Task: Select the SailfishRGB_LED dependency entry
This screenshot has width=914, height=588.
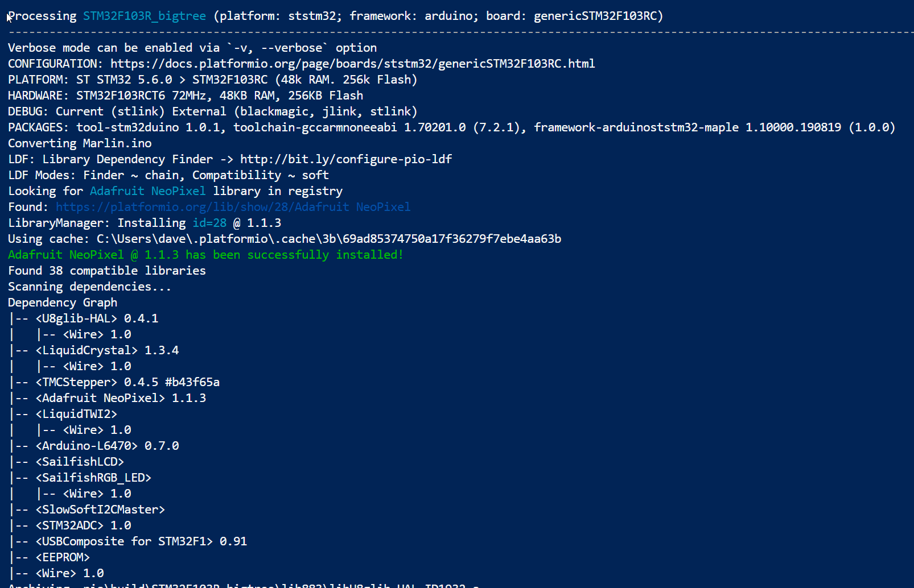Action: (x=93, y=478)
